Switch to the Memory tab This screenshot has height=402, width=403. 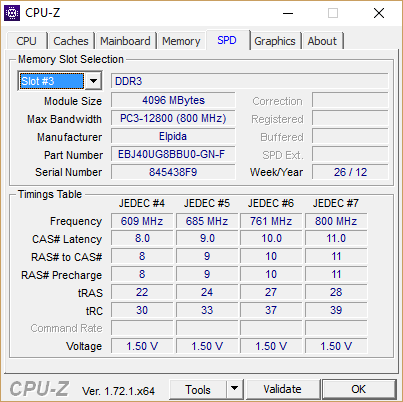click(x=181, y=41)
